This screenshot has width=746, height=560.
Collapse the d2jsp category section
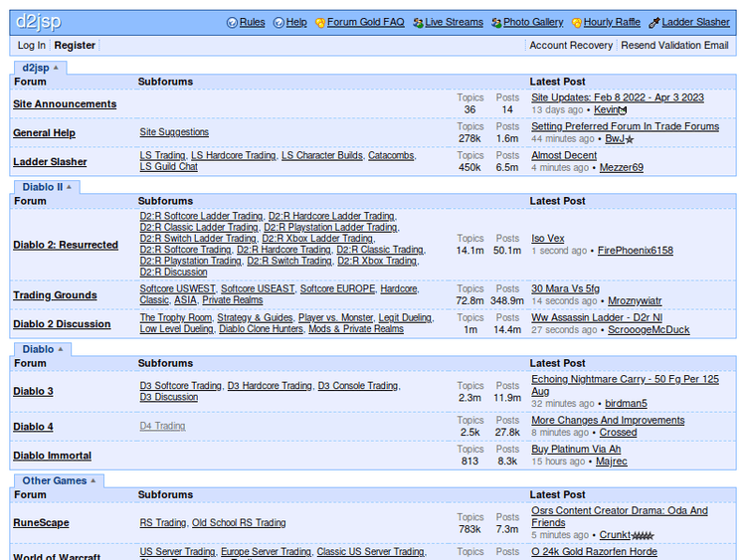[x=56, y=68]
